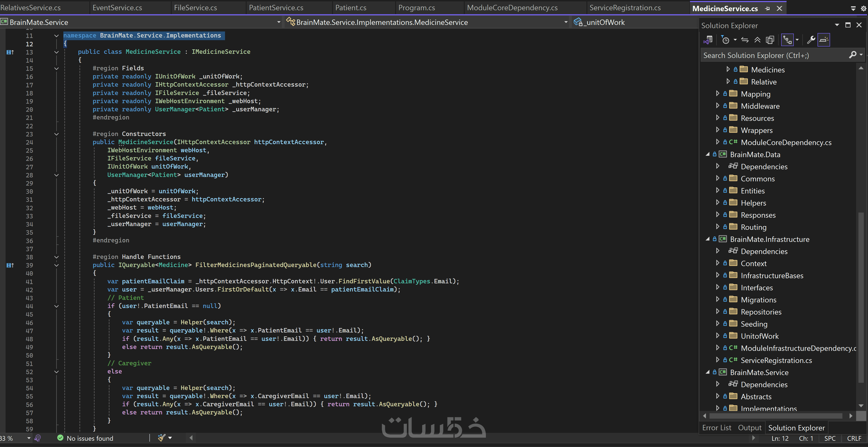Collapse All in Solution Explorer toolbar
Screen dimensions: 868x447
pyautogui.click(x=757, y=40)
